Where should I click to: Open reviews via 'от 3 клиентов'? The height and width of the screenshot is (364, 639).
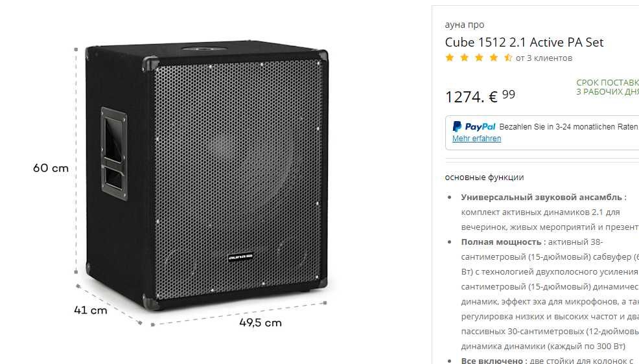tap(544, 58)
